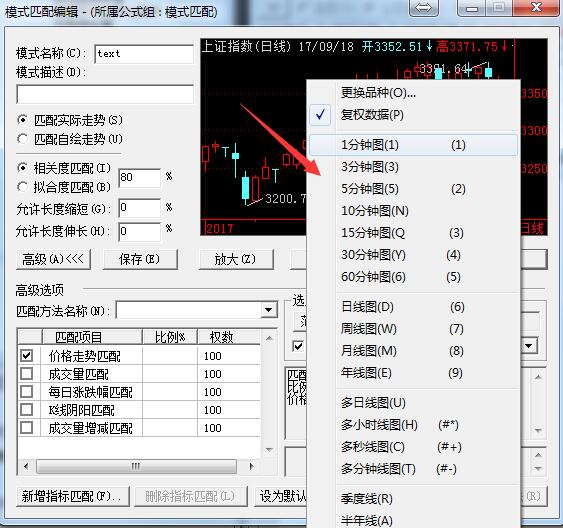Select 日线图(D) menu item
Viewport: 563px width, 528px height.
click(x=413, y=307)
